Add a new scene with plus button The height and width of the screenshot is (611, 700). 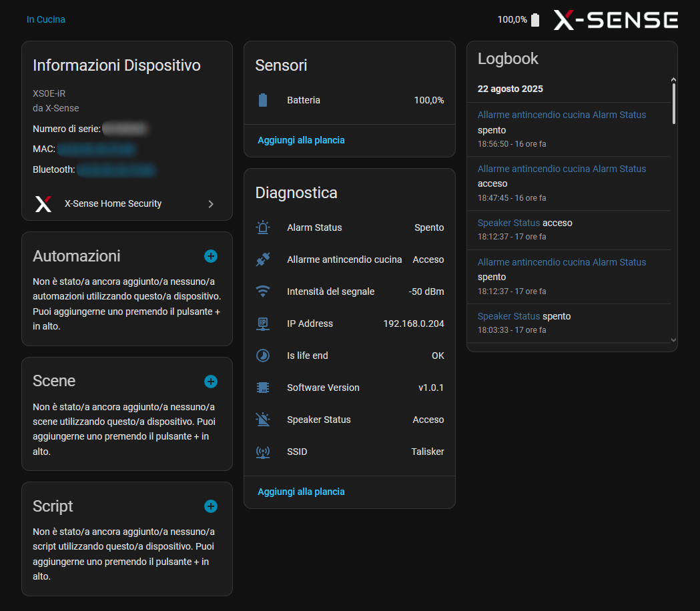click(x=211, y=382)
